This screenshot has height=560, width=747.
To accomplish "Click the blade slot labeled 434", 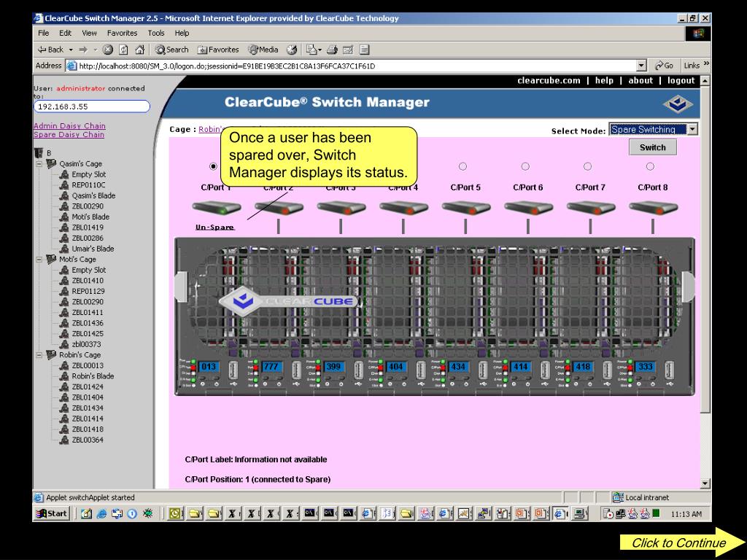I will tap(458, 367).
